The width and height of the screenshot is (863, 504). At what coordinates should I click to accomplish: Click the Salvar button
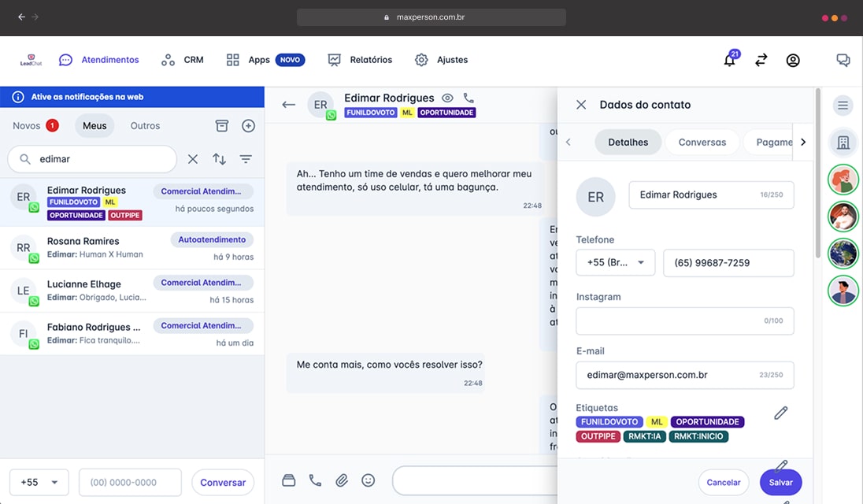pos(780,482)
